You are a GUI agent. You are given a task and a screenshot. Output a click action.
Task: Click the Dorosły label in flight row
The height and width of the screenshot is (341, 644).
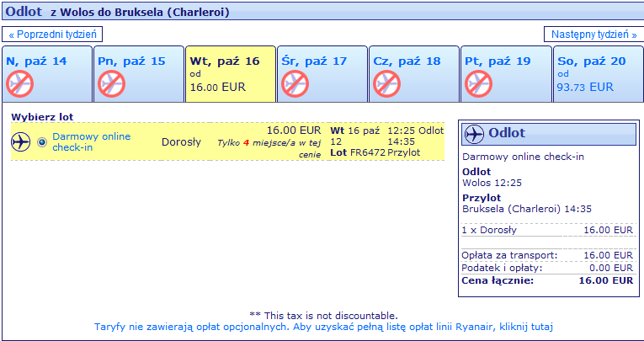[181, 142]
